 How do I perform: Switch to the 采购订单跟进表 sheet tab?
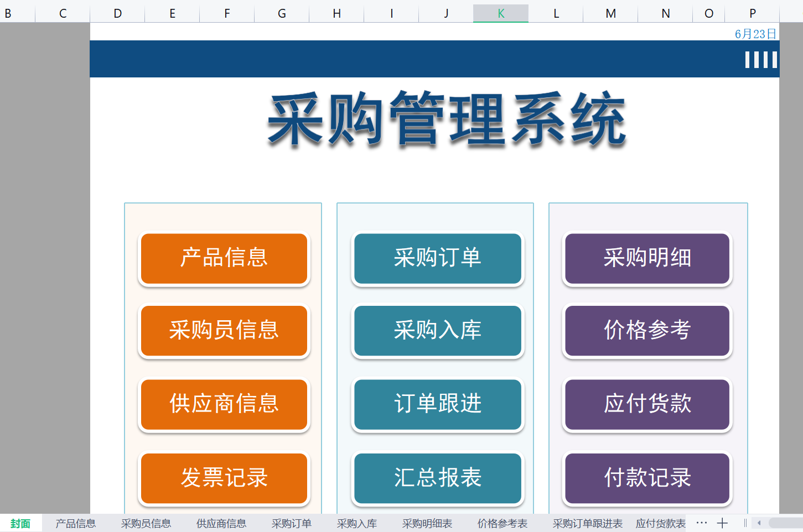[x=588, y=523]
